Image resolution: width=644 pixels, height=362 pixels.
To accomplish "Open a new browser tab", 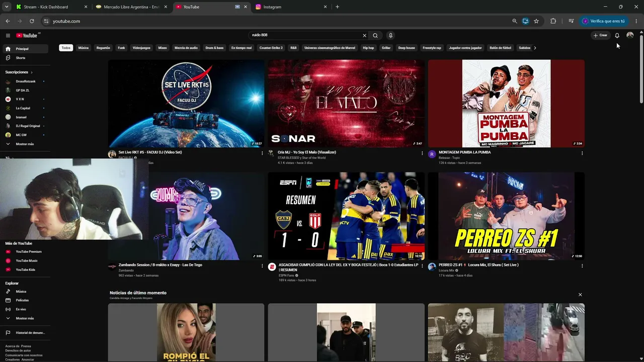I will [x=337, y=7].
